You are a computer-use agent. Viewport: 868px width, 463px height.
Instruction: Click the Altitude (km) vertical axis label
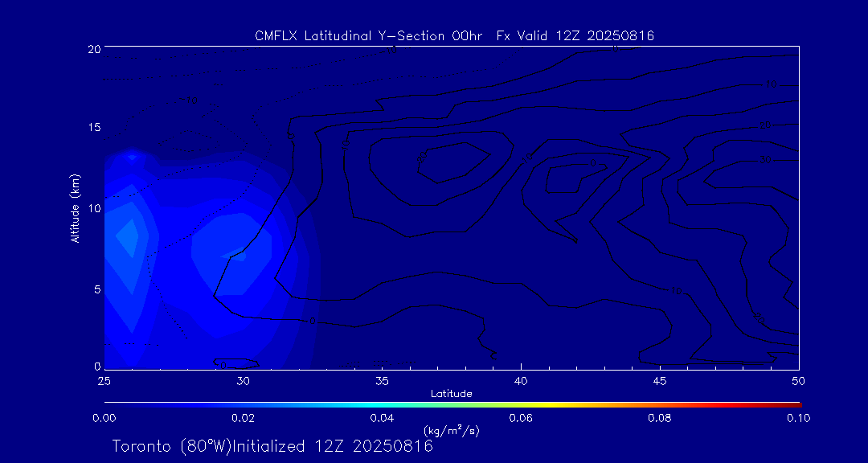coord(75,207)
